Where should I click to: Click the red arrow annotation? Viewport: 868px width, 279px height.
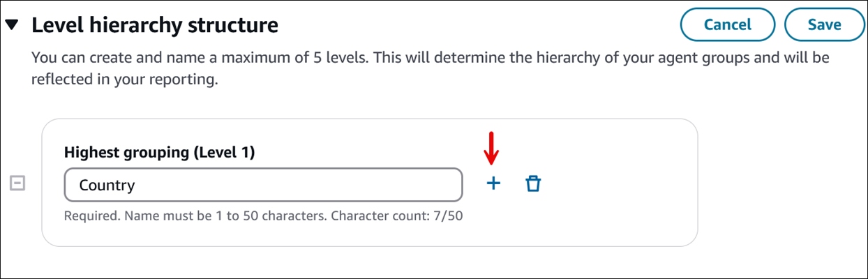(x=493, y=146)
